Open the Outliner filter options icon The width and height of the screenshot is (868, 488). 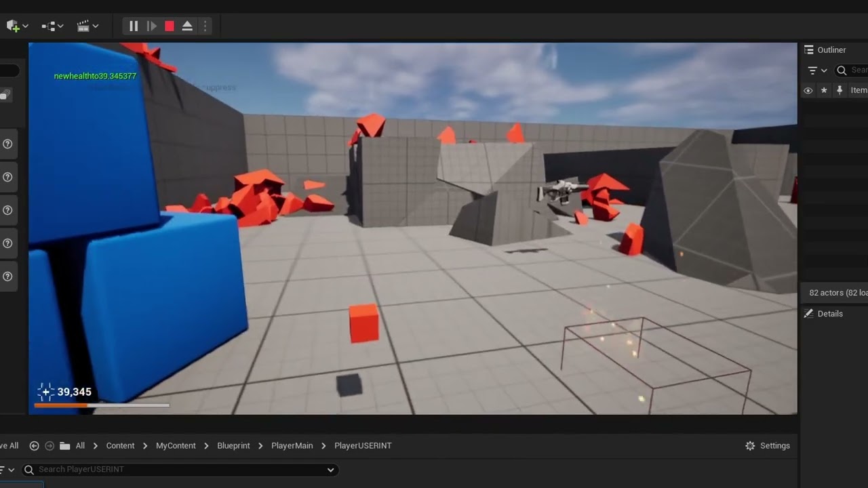812,70
